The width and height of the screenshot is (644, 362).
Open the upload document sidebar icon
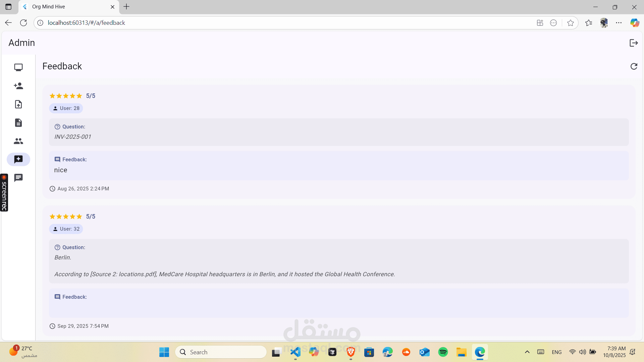click(18, 104)
